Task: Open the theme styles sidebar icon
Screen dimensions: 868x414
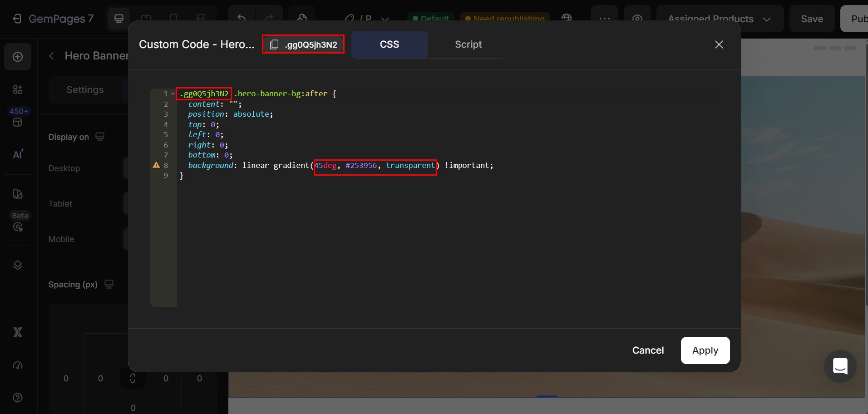Action: pyautogui.click(x=18, y=194)
